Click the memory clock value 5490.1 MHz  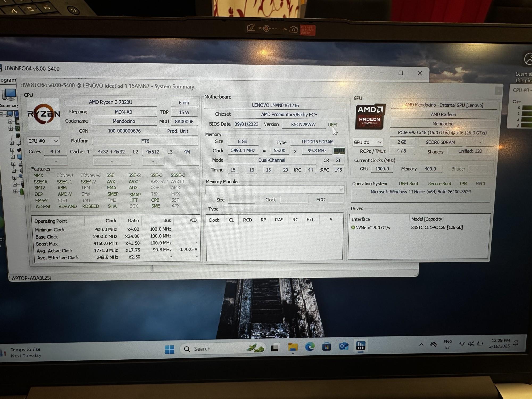tap(243, 151)
